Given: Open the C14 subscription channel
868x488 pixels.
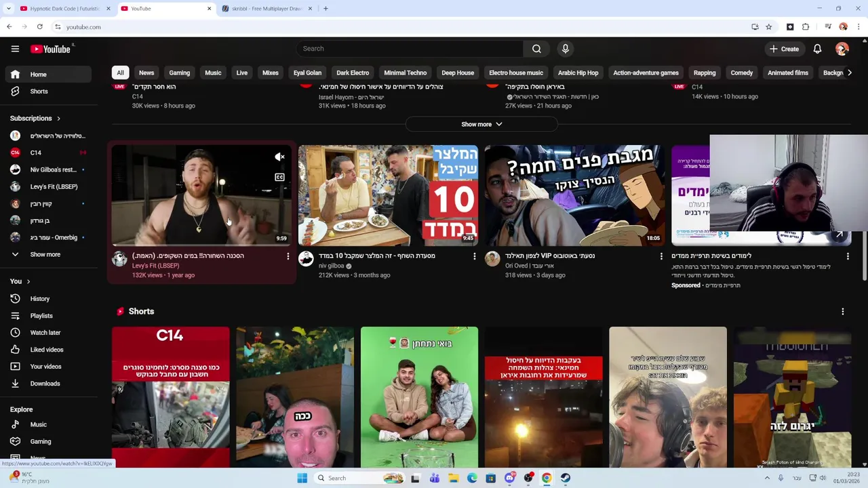Looking at the screenshot, I should tap(47, 153).
